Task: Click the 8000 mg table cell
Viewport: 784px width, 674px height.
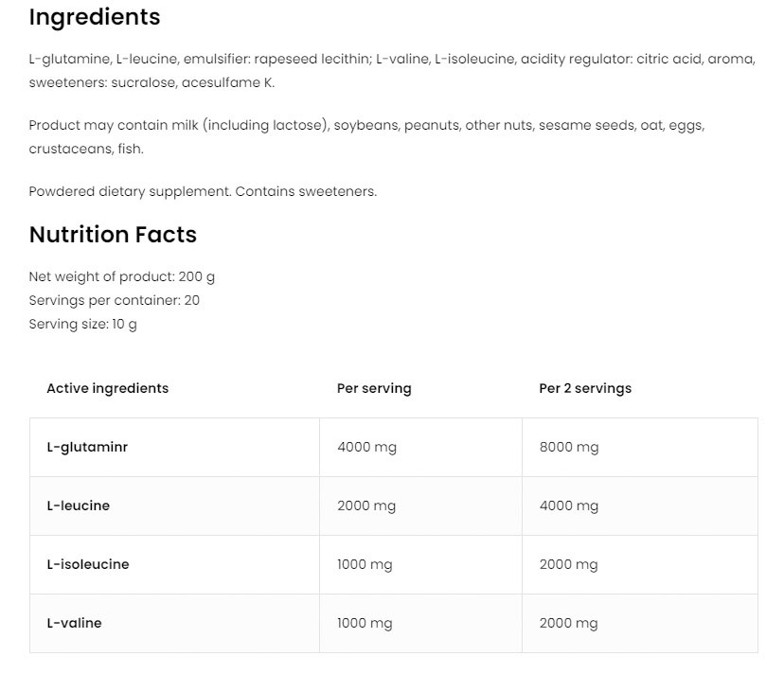Action: [569, 447]
